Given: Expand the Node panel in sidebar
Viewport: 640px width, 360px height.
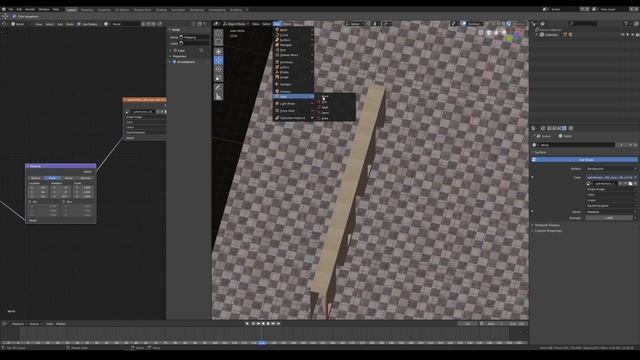Looking at the screenshot, I should (x=175, y=30).
